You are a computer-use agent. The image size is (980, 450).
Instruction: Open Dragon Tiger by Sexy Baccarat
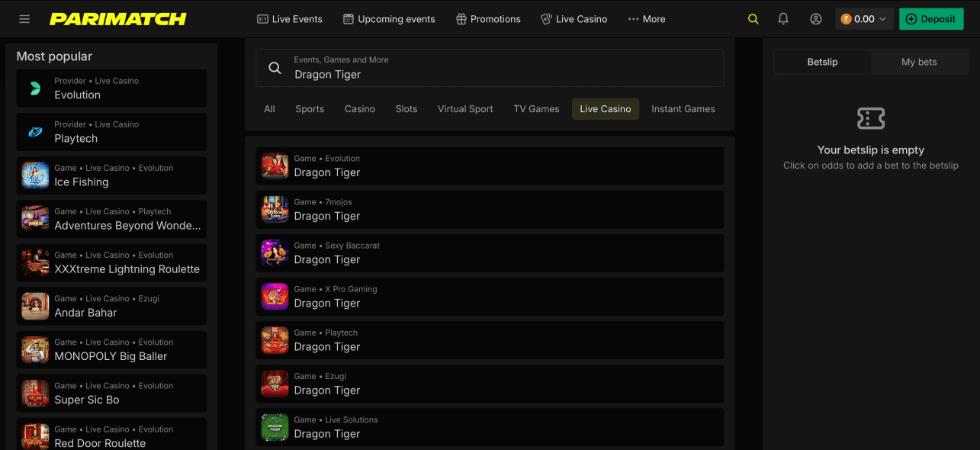(x=490, y=253)
